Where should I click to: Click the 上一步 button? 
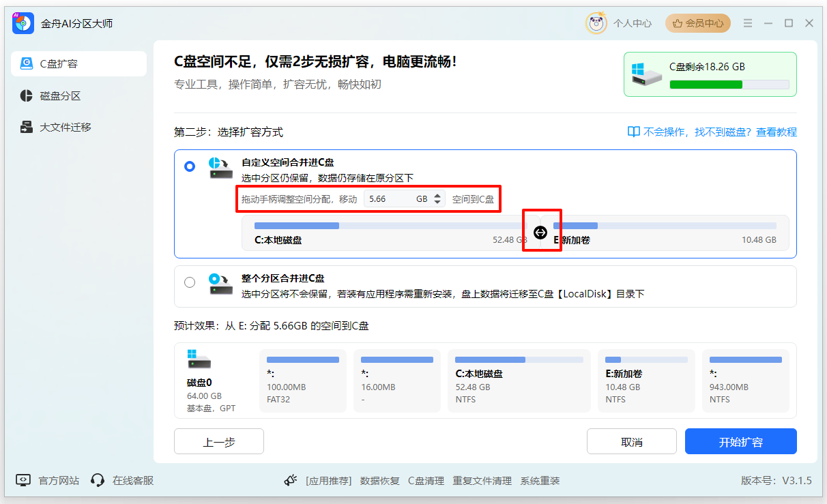218,441
